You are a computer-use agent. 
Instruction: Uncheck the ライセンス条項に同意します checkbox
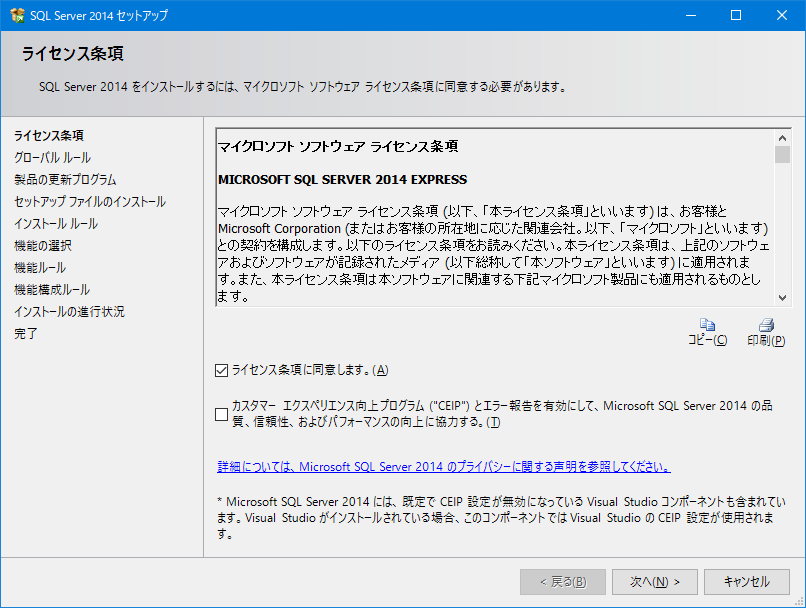(222, 370)
